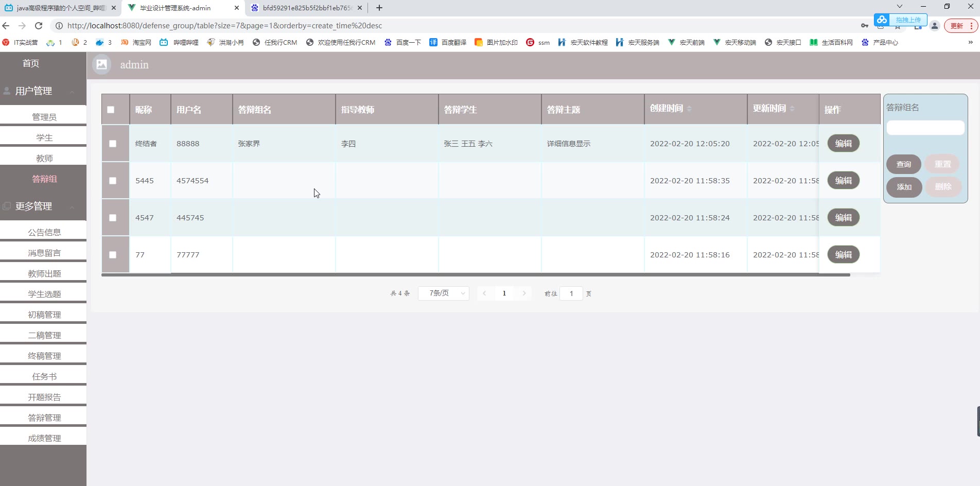
Task: Open the 百度翻译 bookmark
Action: point(448,42)
